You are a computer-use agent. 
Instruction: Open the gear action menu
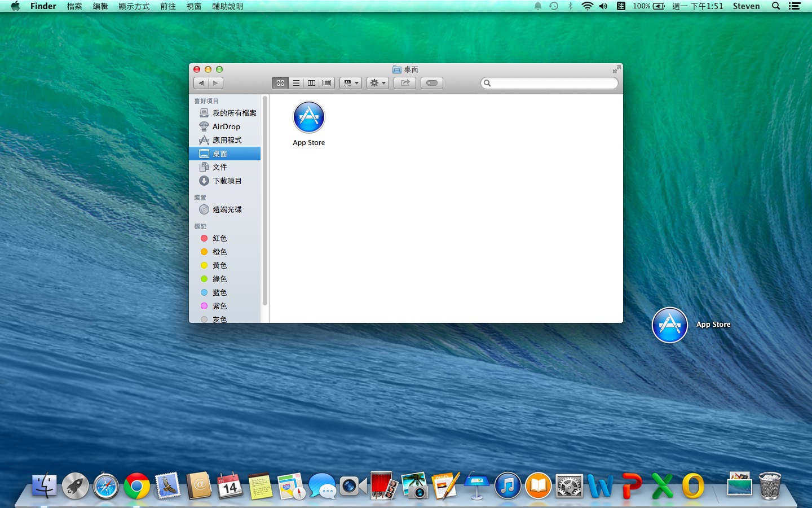coord(378,83)
